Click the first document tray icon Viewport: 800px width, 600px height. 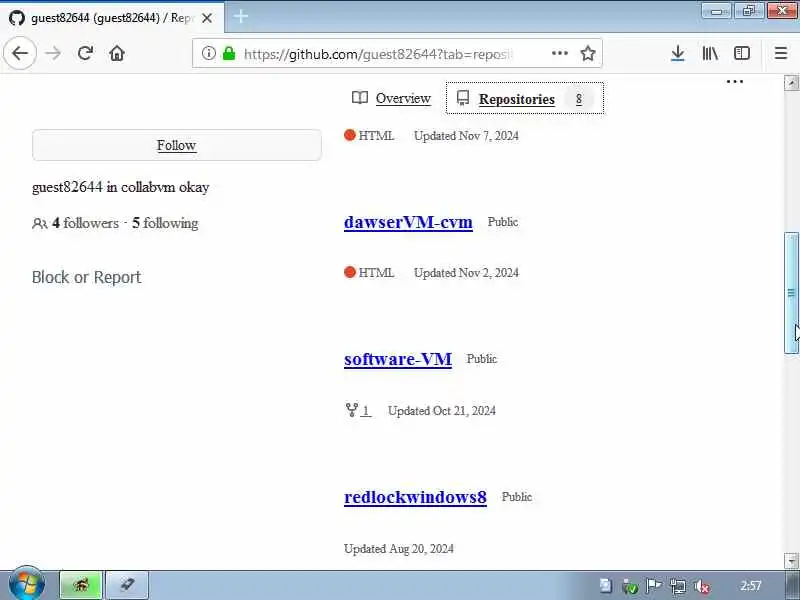[606, 586]
